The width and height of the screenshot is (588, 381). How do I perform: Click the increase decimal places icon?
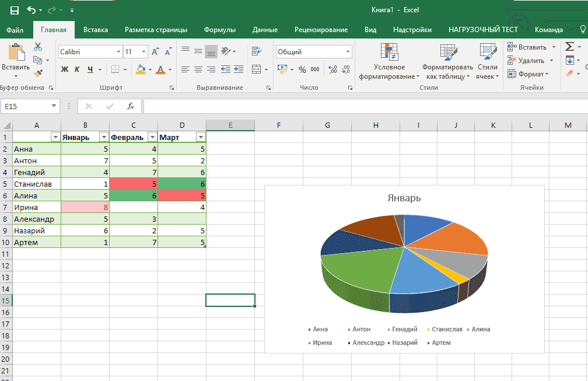[x=332, y=69]
